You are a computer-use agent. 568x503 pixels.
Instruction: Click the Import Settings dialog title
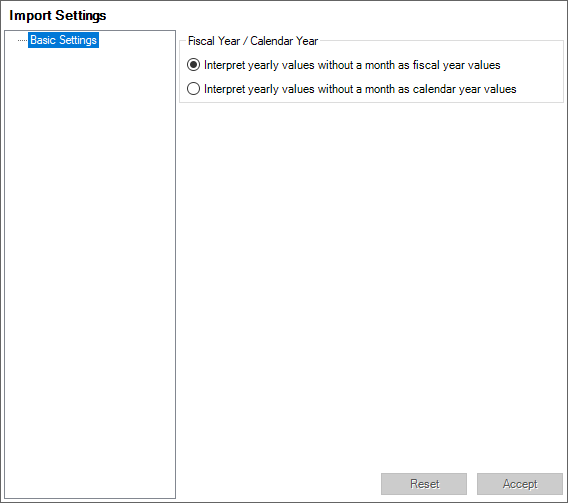(58, 15)
